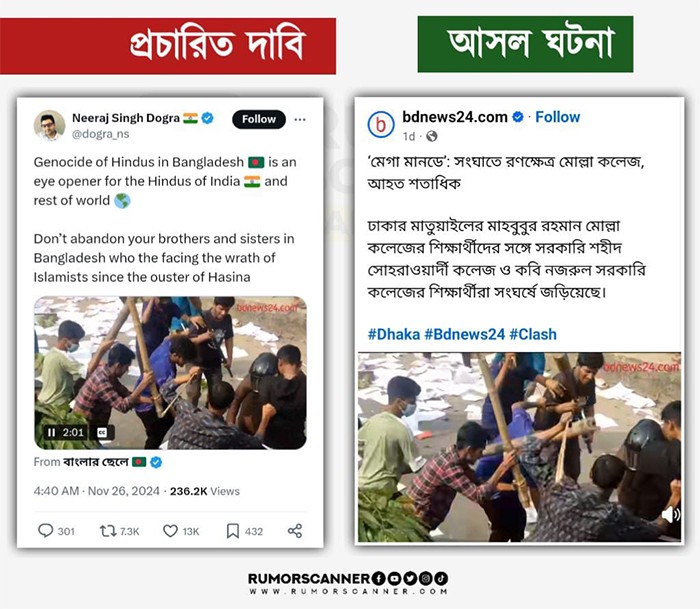Click the Rumor Scanner Facebook icon
Screen dimensions: 700x609
pos(378,578)
